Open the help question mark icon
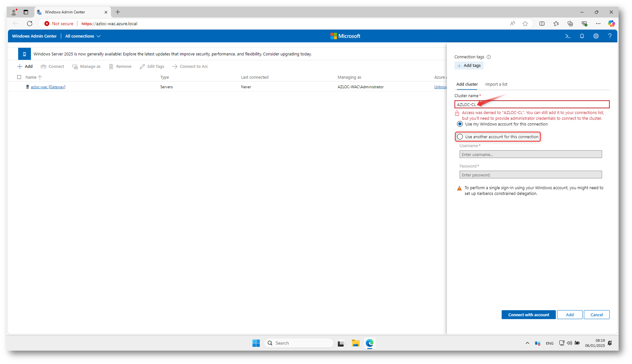Image resolution: width=632 pixels, height=364 pixels. [x=610, y=36]
